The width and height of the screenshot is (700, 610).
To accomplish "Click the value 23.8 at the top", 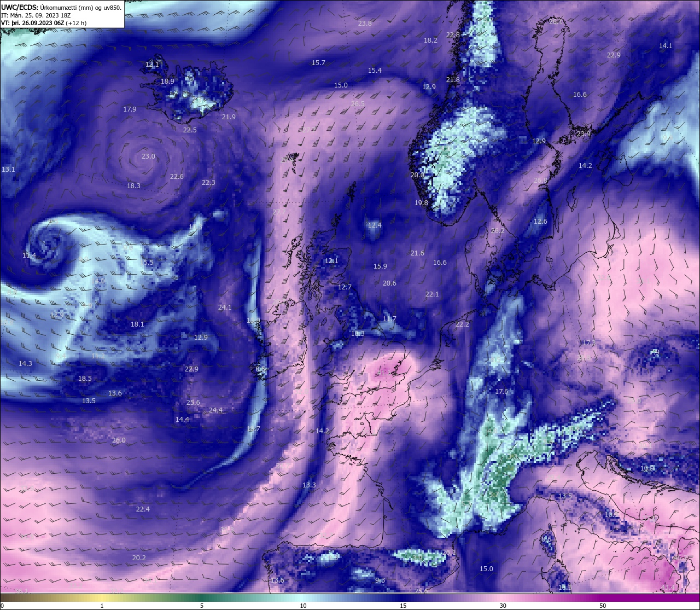I will tap(365, 23).
